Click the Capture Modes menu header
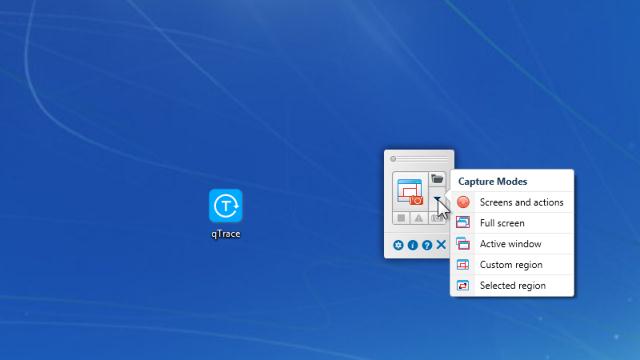Viewport: 640px width, 360px height. [x=492, y=181]
